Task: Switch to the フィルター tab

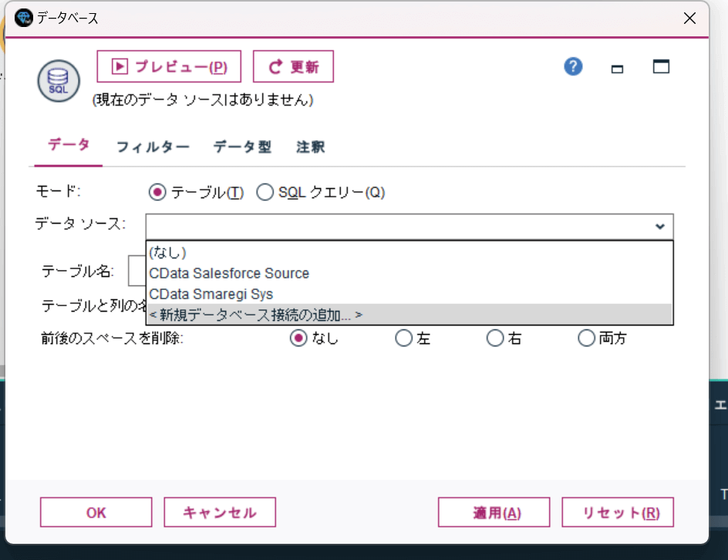Action: coord(153,147)
